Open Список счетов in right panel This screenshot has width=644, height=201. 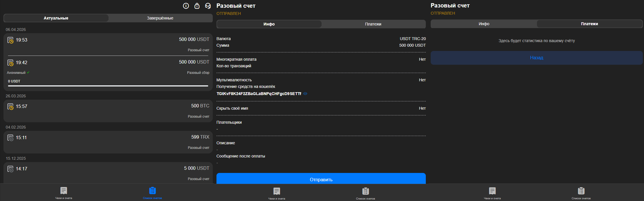click(x=581, y=193)
